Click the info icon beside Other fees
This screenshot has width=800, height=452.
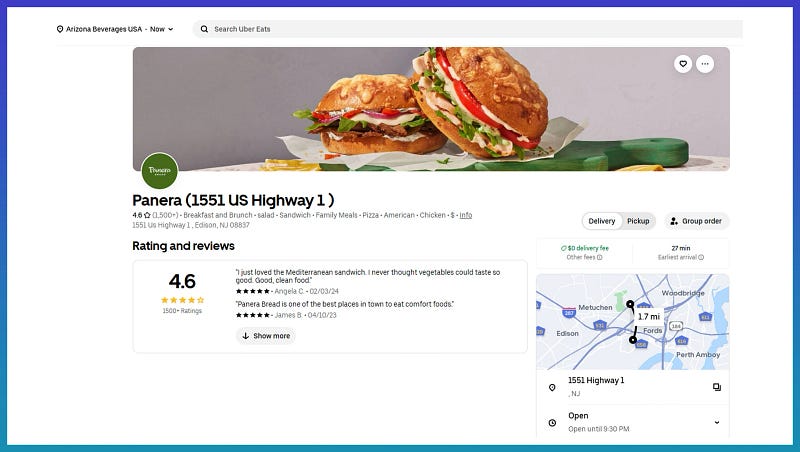coord(599,257)
